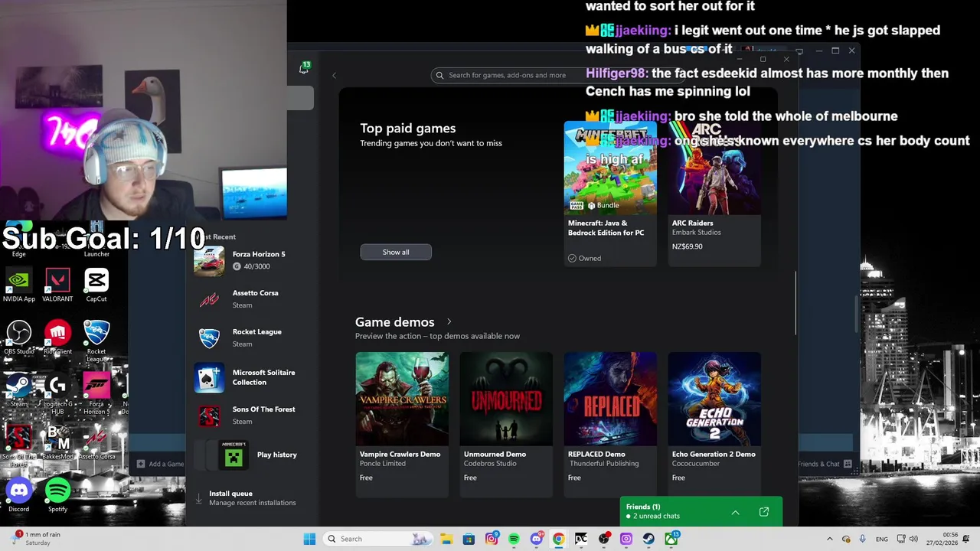980x551 pixels.
Task: Open File Explorer from taskbar
Action: (446, 539)
